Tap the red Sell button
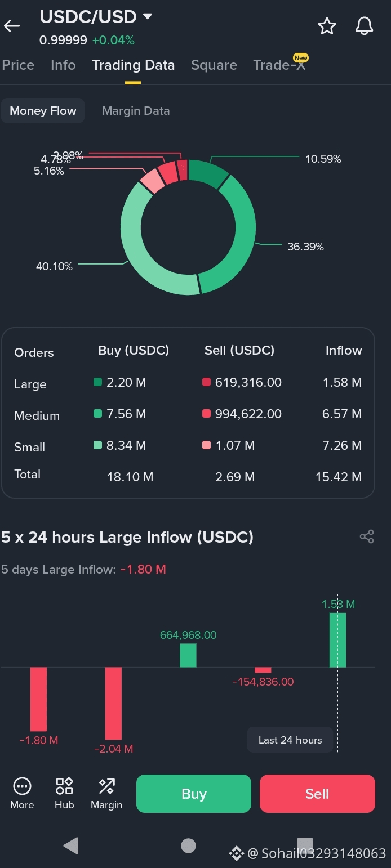 click(317, 794)
